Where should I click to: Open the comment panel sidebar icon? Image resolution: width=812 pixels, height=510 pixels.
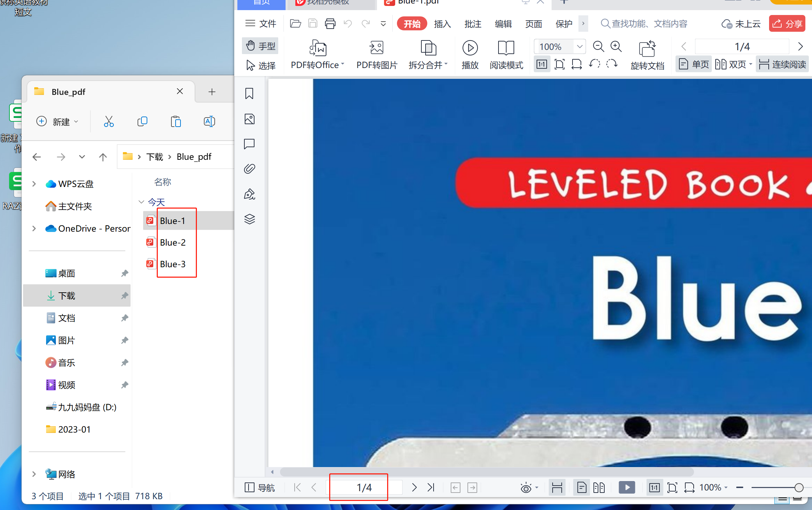tap(249, 144)
